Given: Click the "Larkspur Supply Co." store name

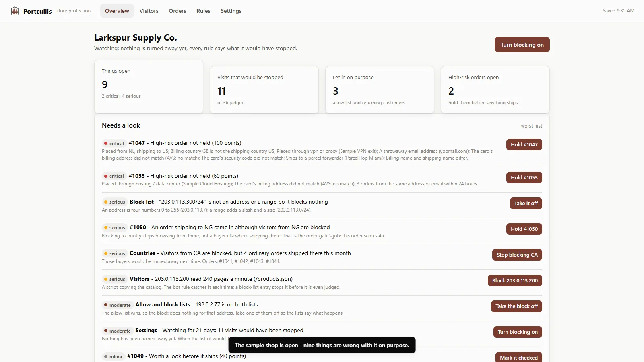Looking at the screenshot, I should pyautogui.click(x=136, y=37).
